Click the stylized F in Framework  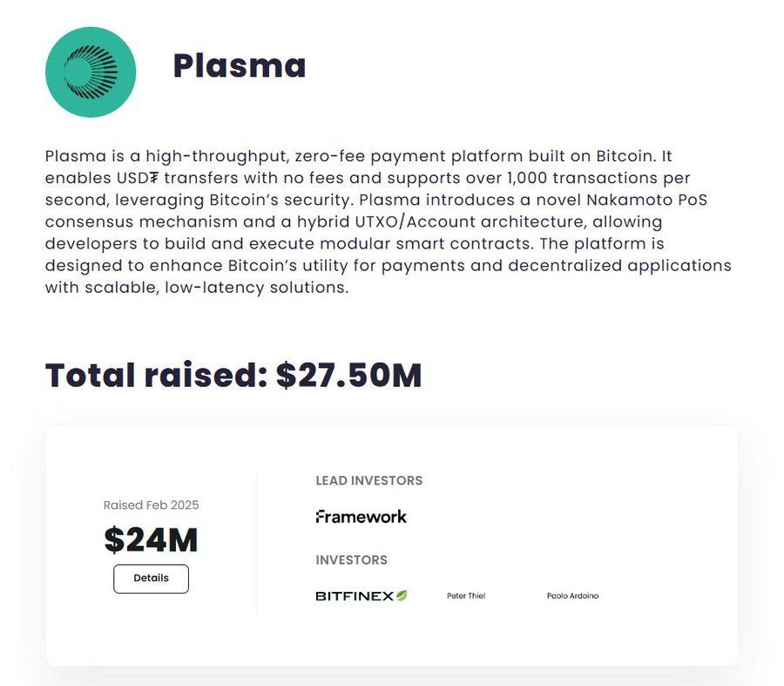click(319, 516)
